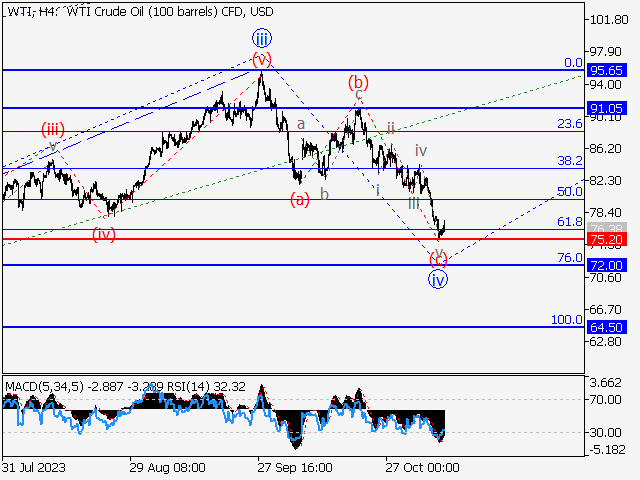Click the Fibonacci 0.0 level label
The image size is (640, 480).
[x=573, y=62]
